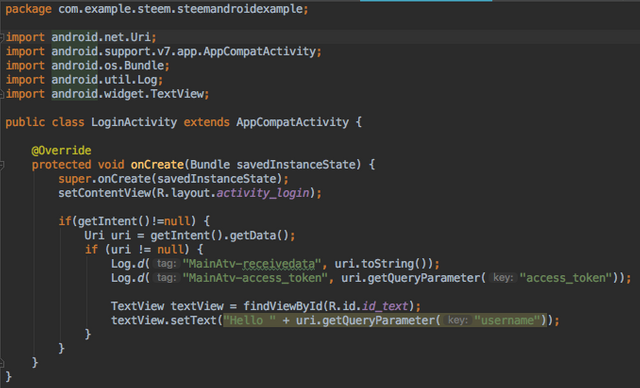Click the android.os.Bundle import
Image resolution: width=640 pixels, height=388 pixels.
107,66
